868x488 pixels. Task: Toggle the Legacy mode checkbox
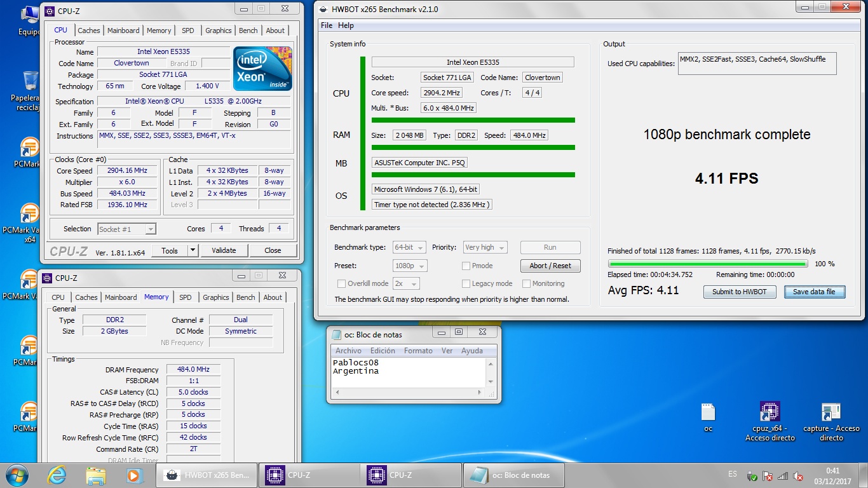click(466, 283)
